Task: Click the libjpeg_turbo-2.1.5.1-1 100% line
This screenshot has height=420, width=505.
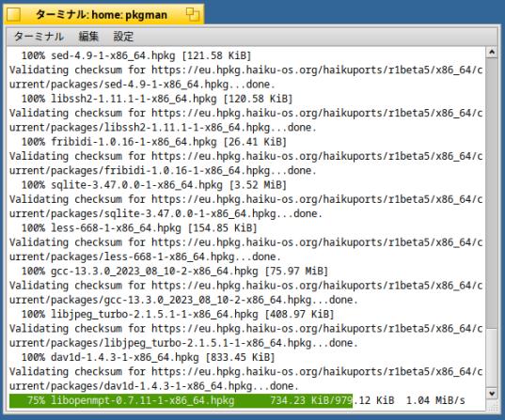Action: (x=178, y=315)
